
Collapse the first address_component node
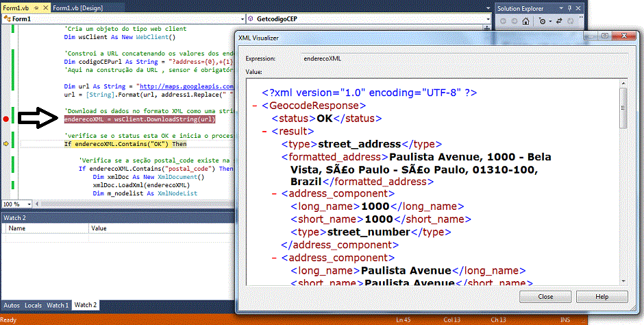pos(274,193)
